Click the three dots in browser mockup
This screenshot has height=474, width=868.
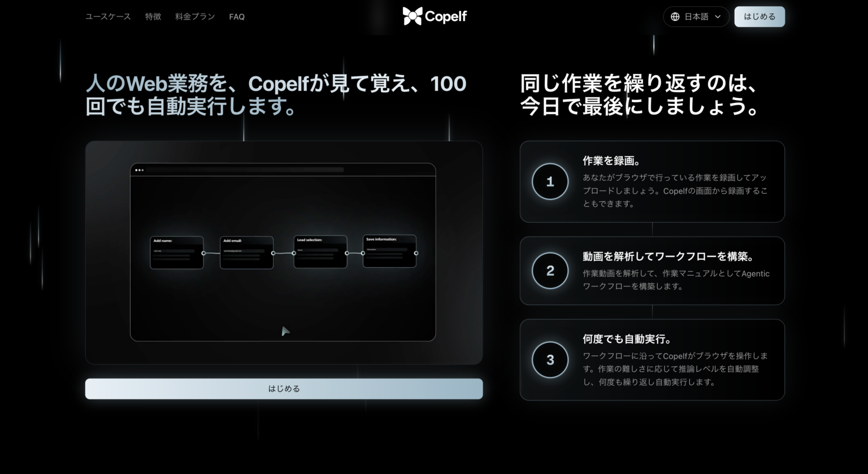tap(139, 170)
